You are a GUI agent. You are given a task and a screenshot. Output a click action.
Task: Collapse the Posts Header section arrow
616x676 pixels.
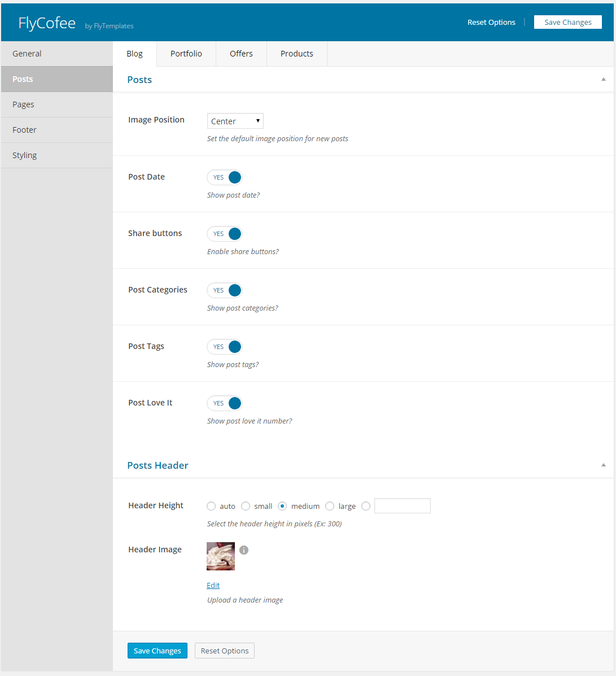603,465
